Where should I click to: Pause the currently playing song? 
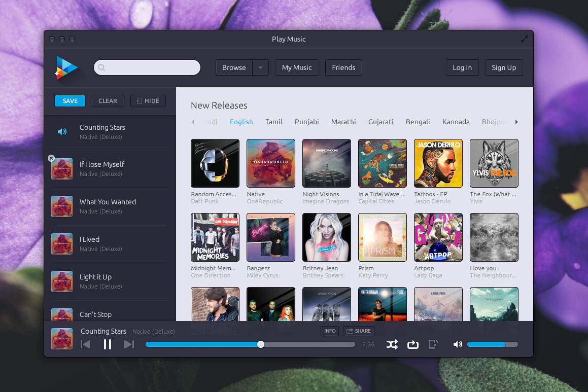[x=108, y=345]
